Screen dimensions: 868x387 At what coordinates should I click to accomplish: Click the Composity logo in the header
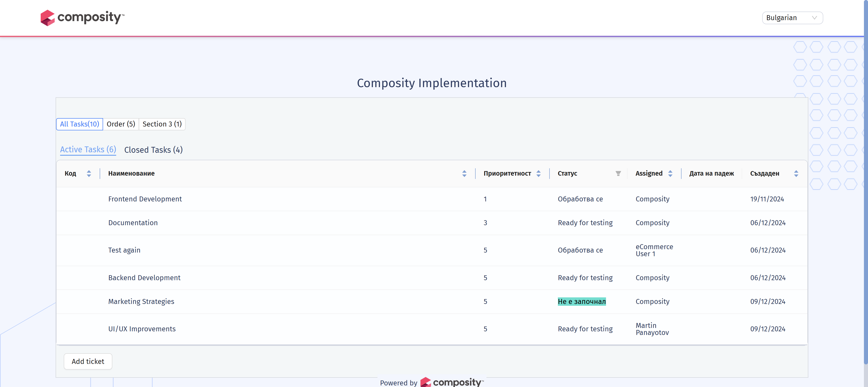pyautogui.click(x=83, y=18)
